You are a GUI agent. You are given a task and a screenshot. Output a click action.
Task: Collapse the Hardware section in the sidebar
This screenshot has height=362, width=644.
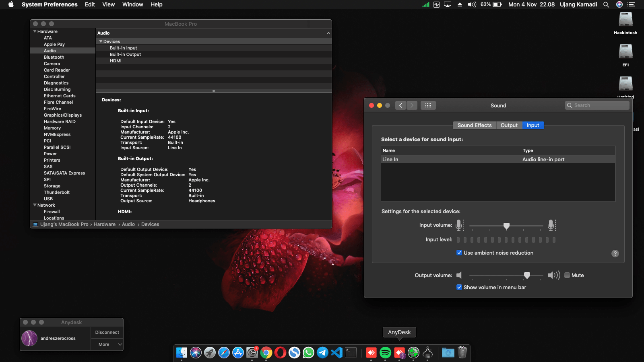pyautogui.click(x=35, y=31)
